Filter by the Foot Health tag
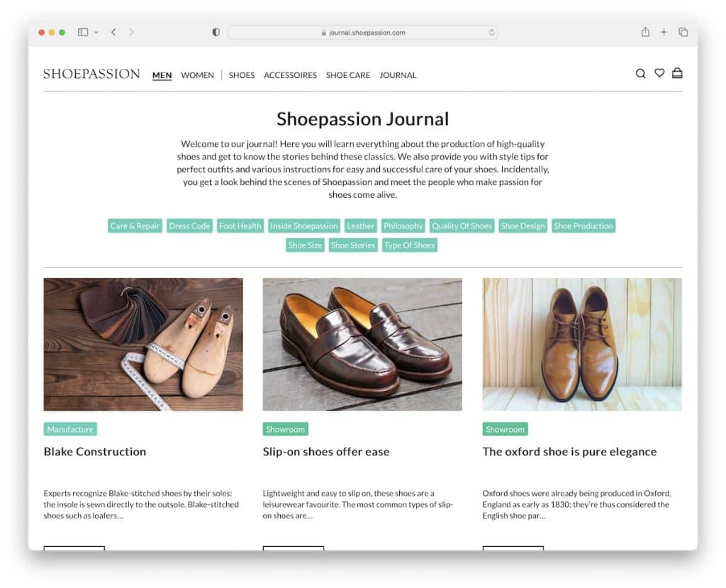 click(x=240, y=226)
